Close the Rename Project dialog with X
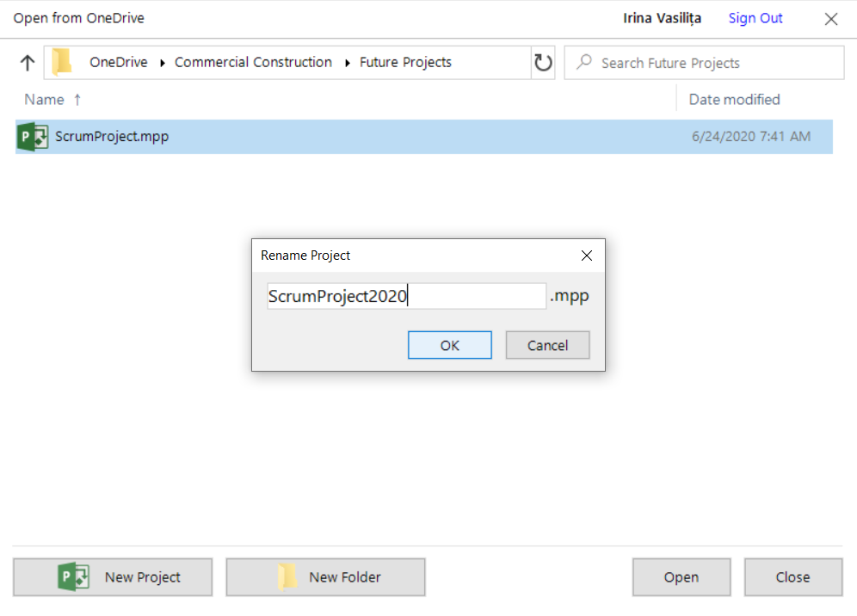The width and height of the screenshot is (857, 616). coord(587,256)
